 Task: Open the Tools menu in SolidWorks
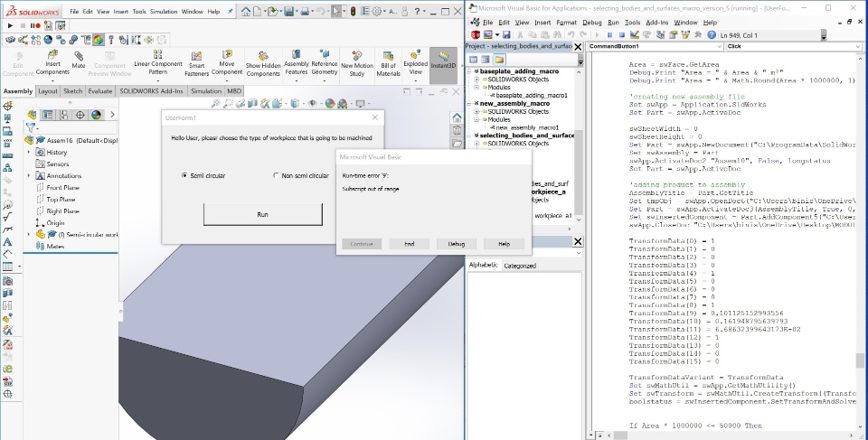click(139, 11)
